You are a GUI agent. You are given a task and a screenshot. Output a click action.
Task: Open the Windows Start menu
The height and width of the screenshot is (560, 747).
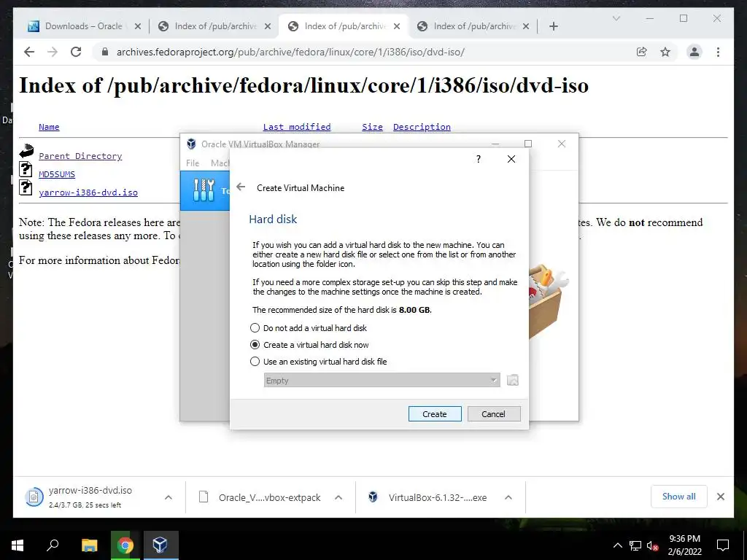point(18,545)
